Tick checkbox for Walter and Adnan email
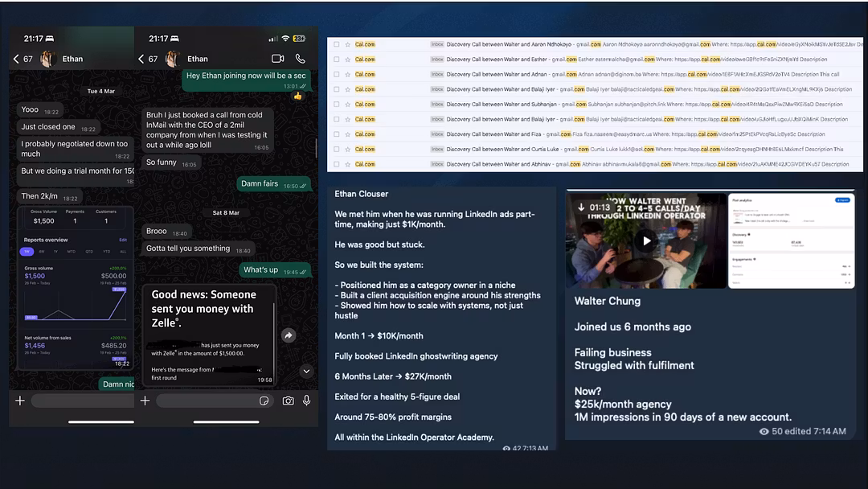 (x=336, y=74)
